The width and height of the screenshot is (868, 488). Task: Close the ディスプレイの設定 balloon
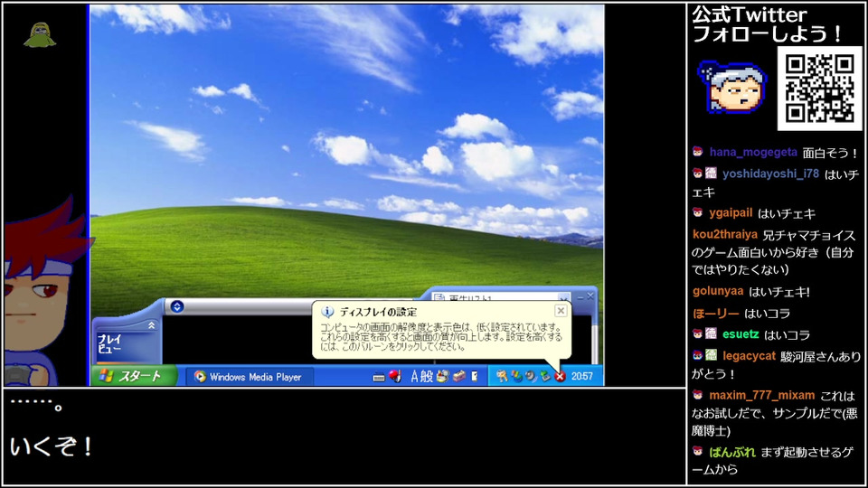561,310
